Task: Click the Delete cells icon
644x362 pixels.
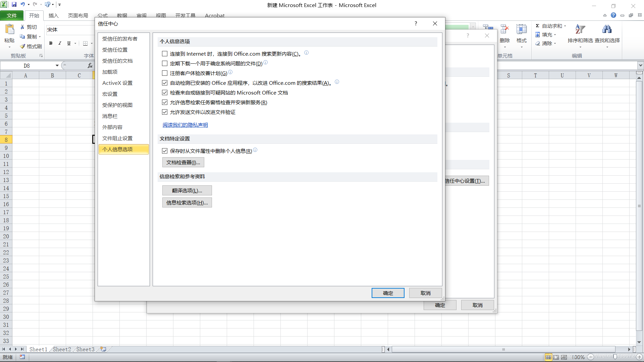Action: 504,29
